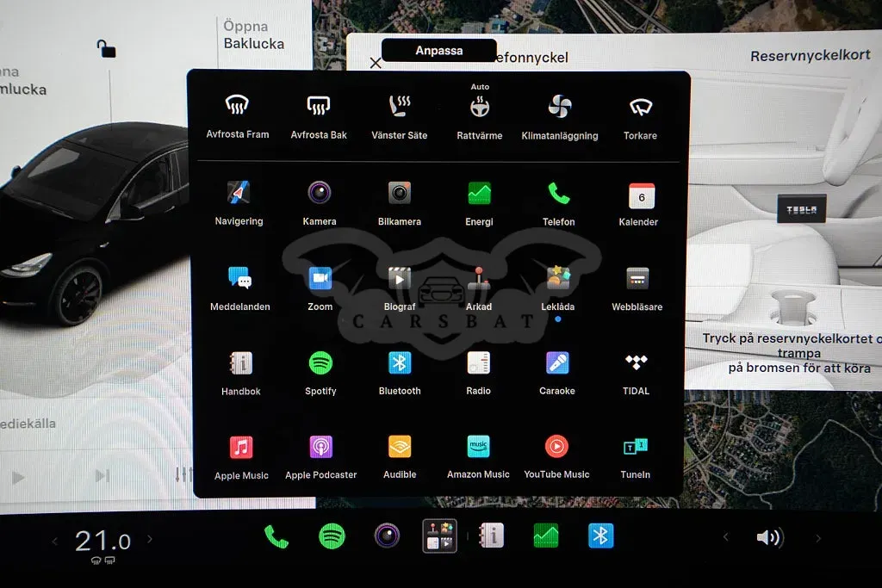Open Bluetooth from the app grid

pos(400,373)
